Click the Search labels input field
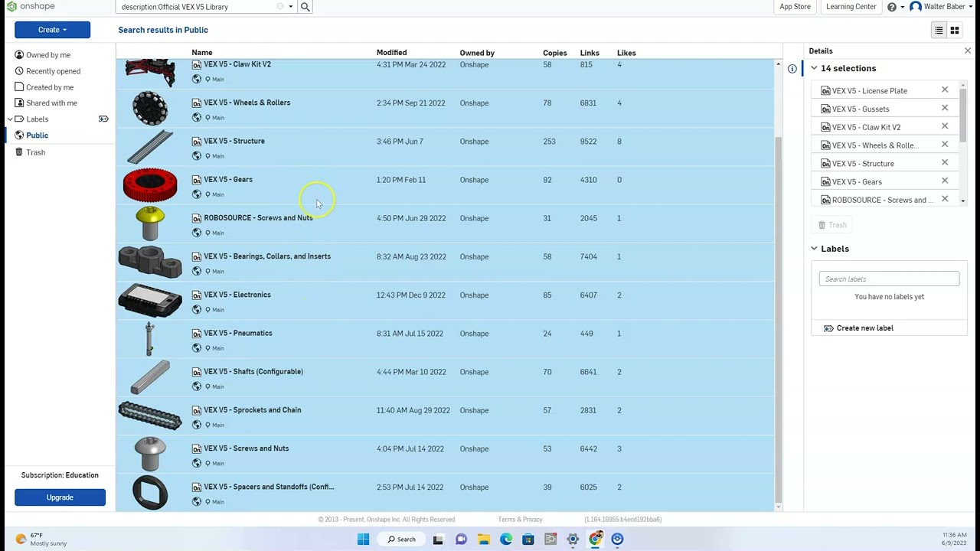This screenshot has height=551, width=980. coord(889,279)
